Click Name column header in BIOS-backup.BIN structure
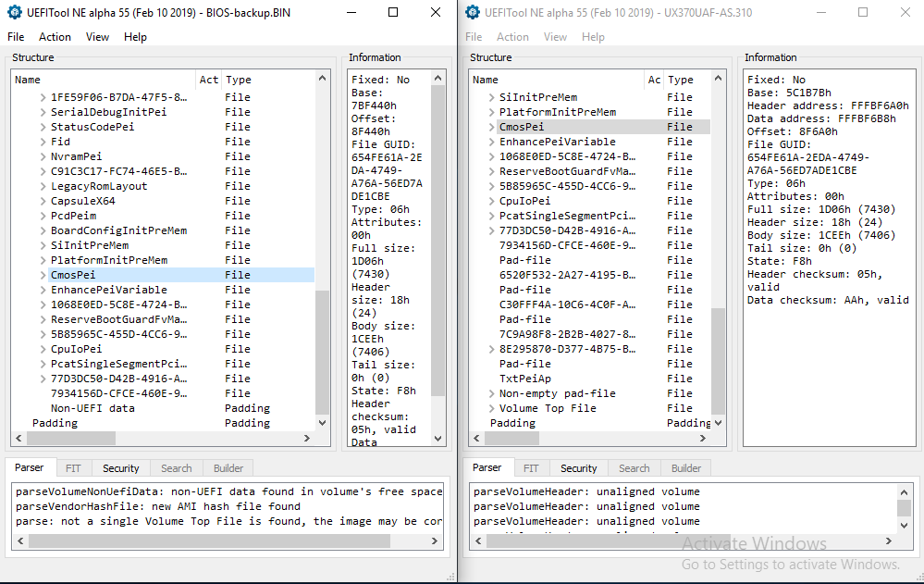This screenshot has height=584, width=924. [104, 80]
